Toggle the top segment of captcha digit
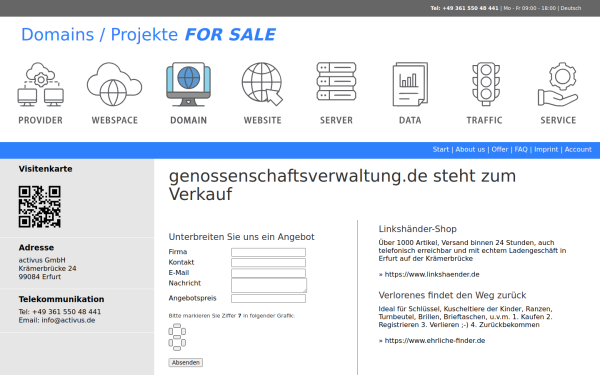The image size is (600, 375). coord(177,326)
